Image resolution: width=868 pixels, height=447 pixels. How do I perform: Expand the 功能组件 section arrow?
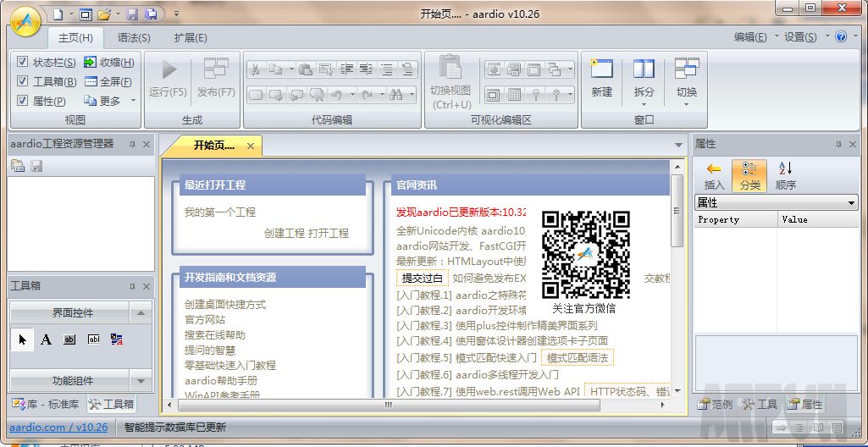click(141, 381)
